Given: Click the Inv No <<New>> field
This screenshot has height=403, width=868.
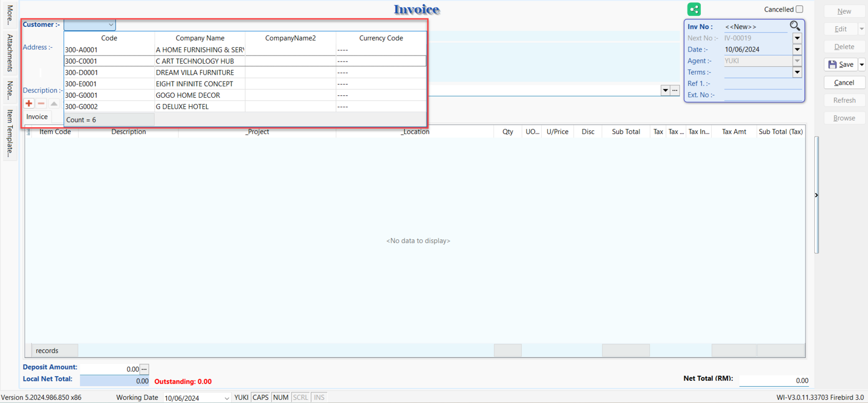Looking at the screenshot, I should point(755,27).
